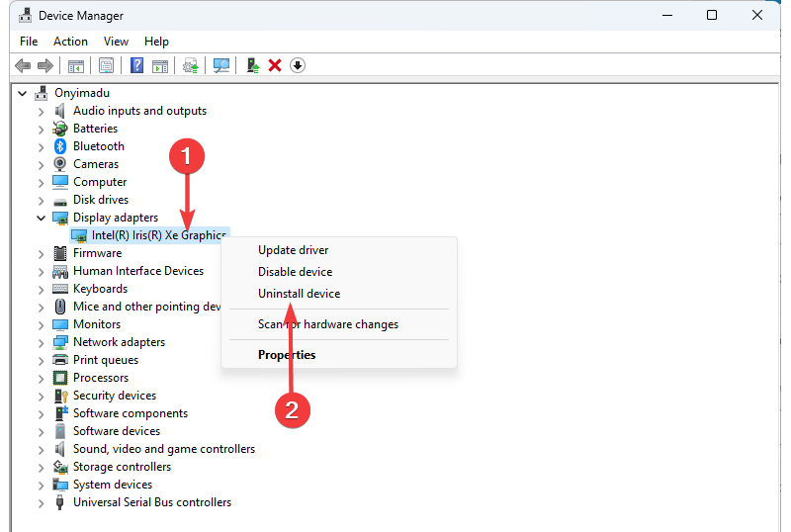
Task: Open the File menu
Action: pos(29,42)
